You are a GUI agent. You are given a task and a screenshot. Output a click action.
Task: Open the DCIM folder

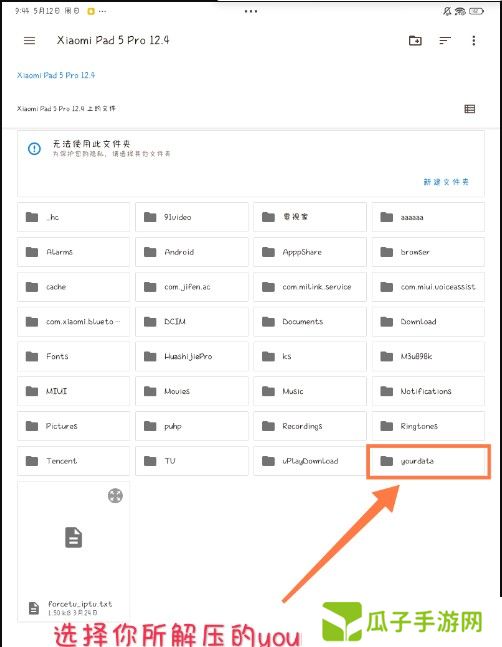[192, 321]
